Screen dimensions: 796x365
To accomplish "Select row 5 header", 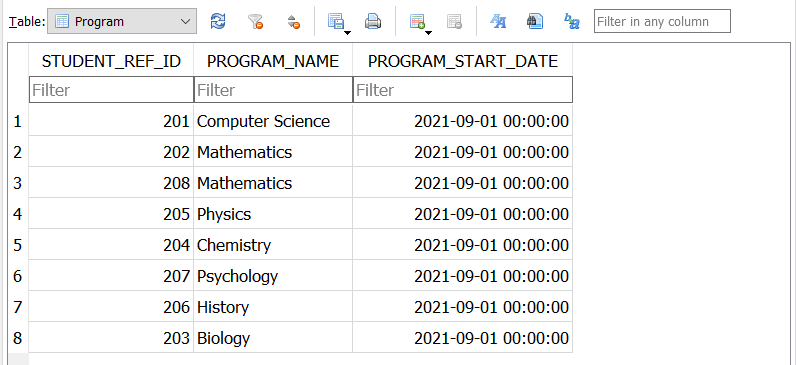I will 18,245.
